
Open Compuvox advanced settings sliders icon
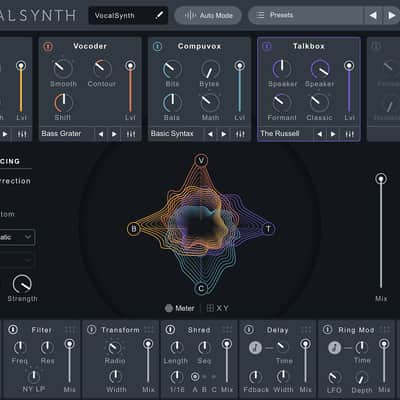click(x=240, y=134)
